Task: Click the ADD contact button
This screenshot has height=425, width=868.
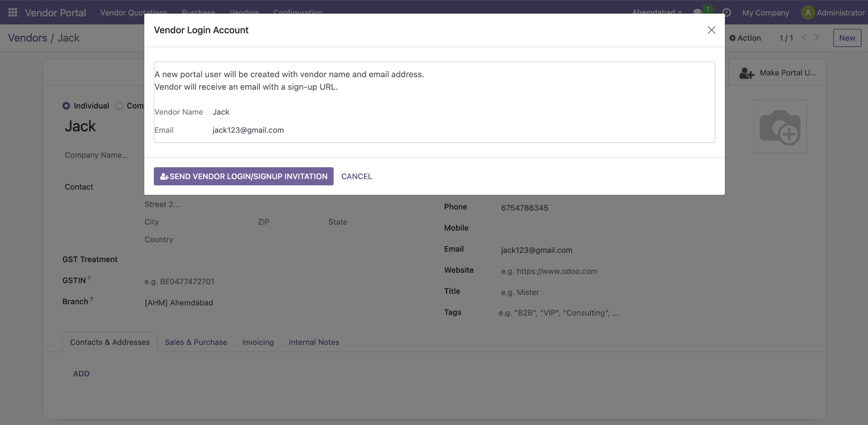Action: [x=81, y=374]
